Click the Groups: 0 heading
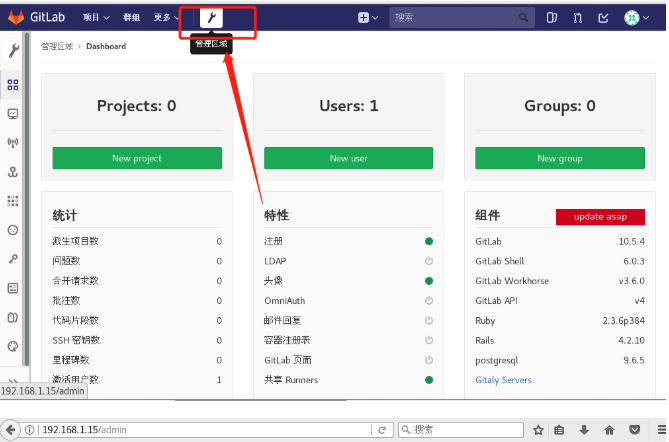Screen dimensions: 669x442 coord(560,106)
